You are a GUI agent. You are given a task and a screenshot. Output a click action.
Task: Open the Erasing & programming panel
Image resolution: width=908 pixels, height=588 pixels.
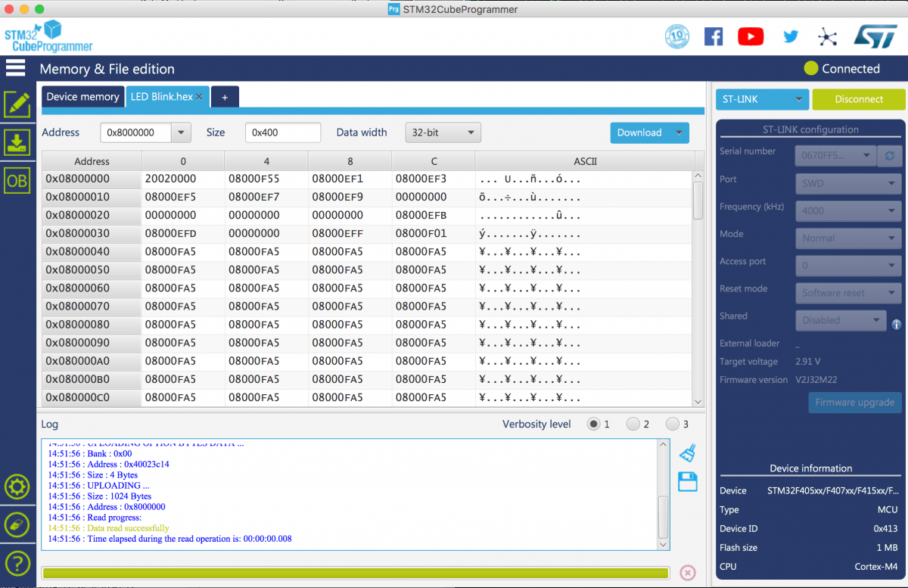coord(17,142)
